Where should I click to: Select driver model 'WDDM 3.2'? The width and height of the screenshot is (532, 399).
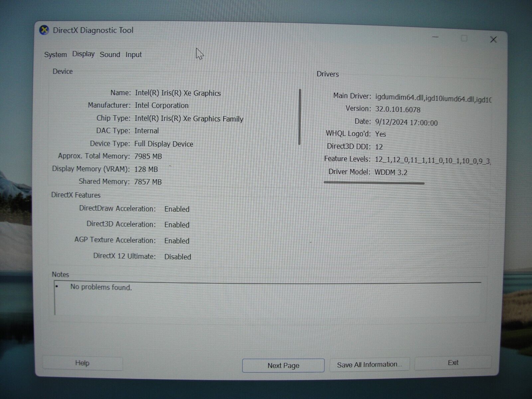(x=391, y=172)
